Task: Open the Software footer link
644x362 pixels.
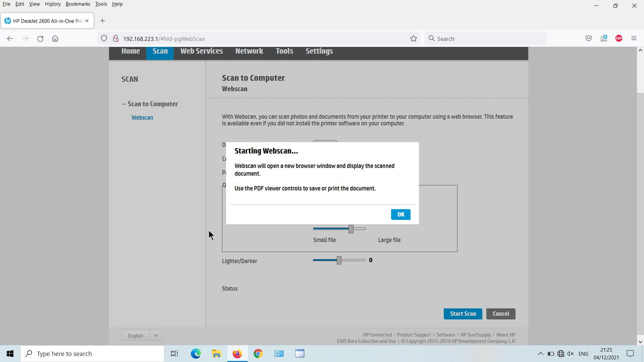Action: (x=446, y=335)
